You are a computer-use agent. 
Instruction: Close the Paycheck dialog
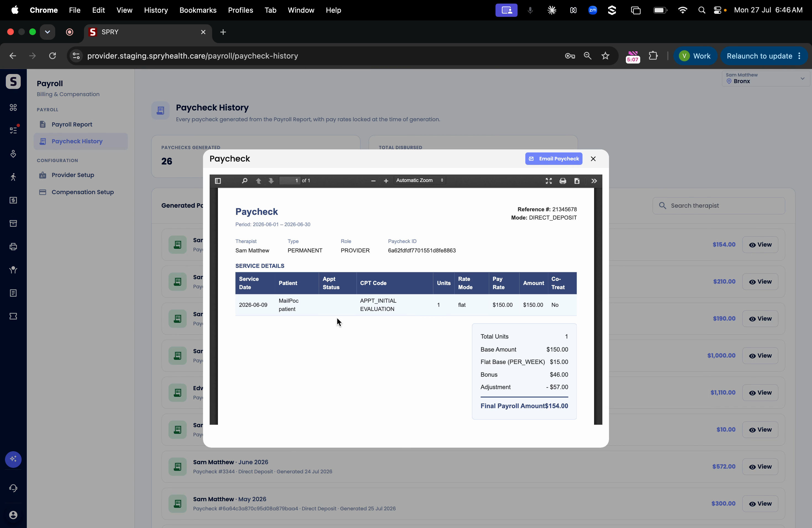(593, 159)
